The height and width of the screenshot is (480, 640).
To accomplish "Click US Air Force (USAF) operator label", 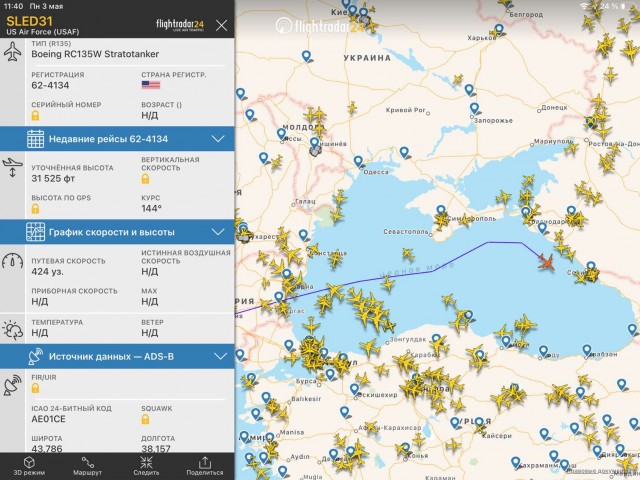I will click(x=43, y=32).
